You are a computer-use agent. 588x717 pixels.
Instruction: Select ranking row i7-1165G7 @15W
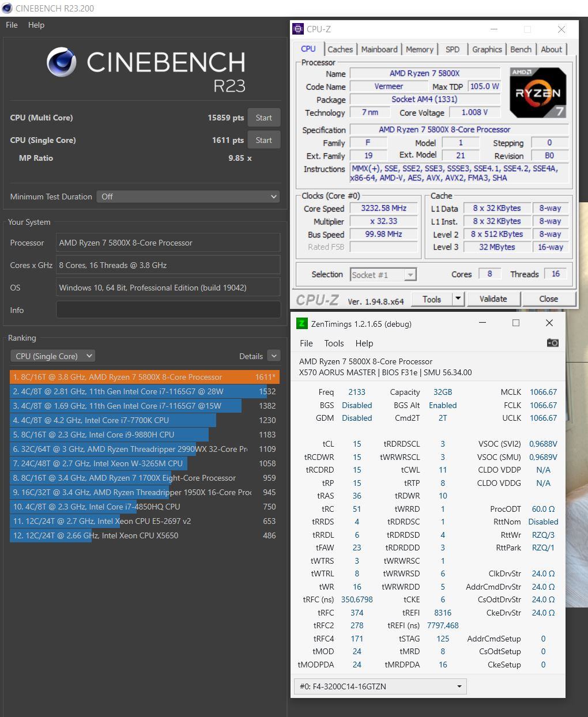(x=145, y=406)
